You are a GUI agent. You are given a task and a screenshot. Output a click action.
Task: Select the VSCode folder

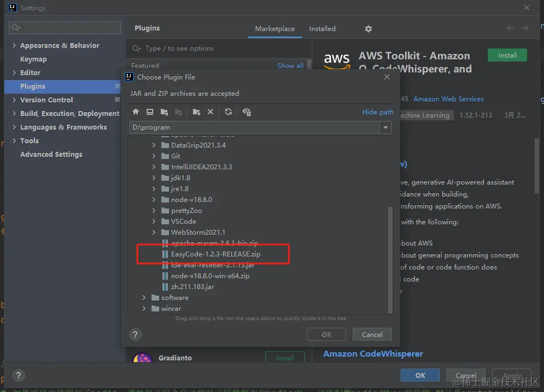click(184, 221)
